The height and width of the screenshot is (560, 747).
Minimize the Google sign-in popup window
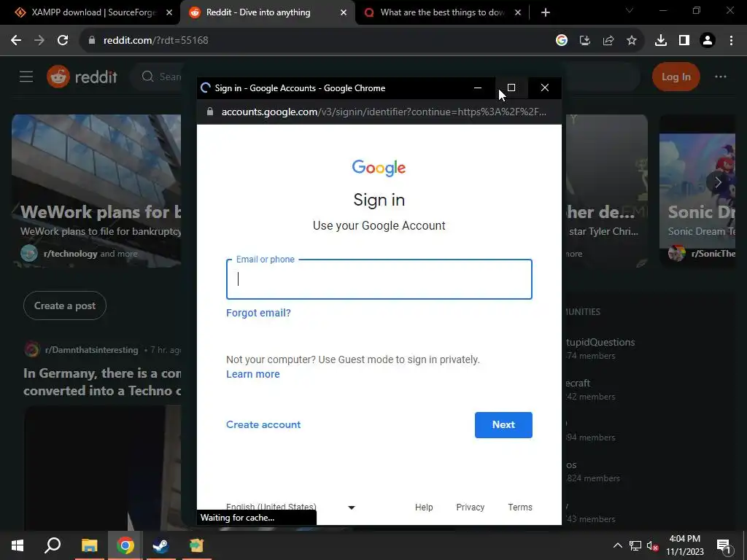[478, 87]
